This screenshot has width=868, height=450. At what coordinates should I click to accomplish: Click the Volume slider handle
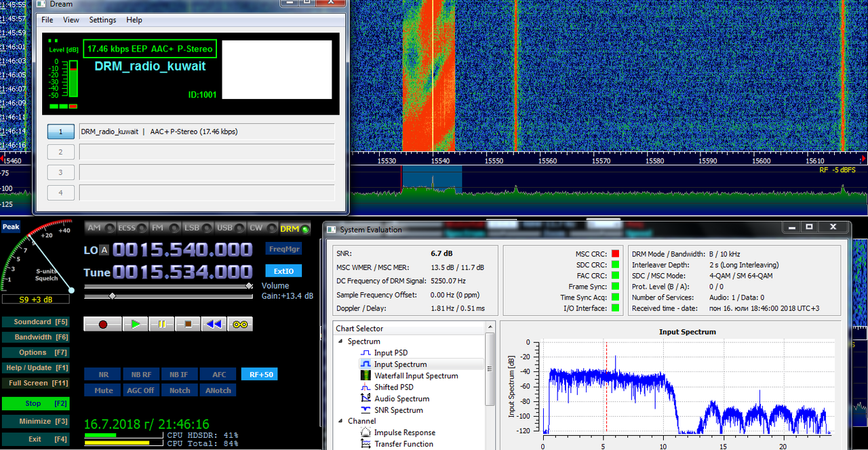pyautogui.click(x=249, y=286)
